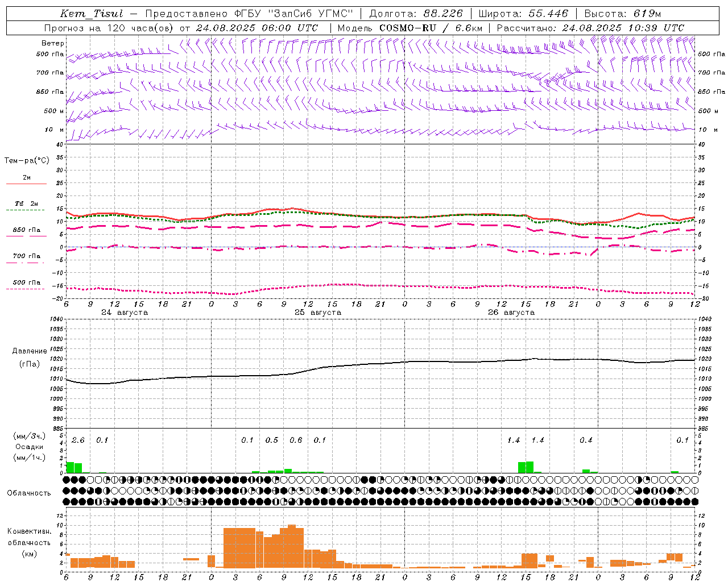Click the "(мм/3ч.)" precipitation unit label

click(30, 436)
